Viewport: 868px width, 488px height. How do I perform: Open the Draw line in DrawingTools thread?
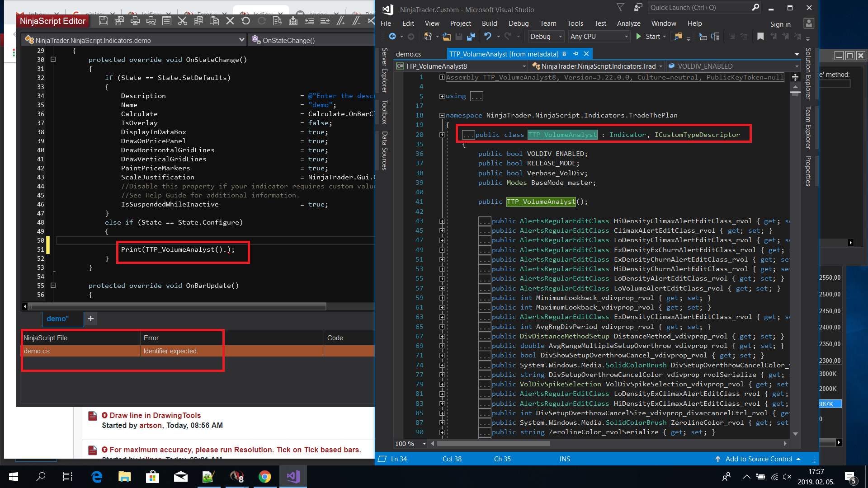point(155,415)
